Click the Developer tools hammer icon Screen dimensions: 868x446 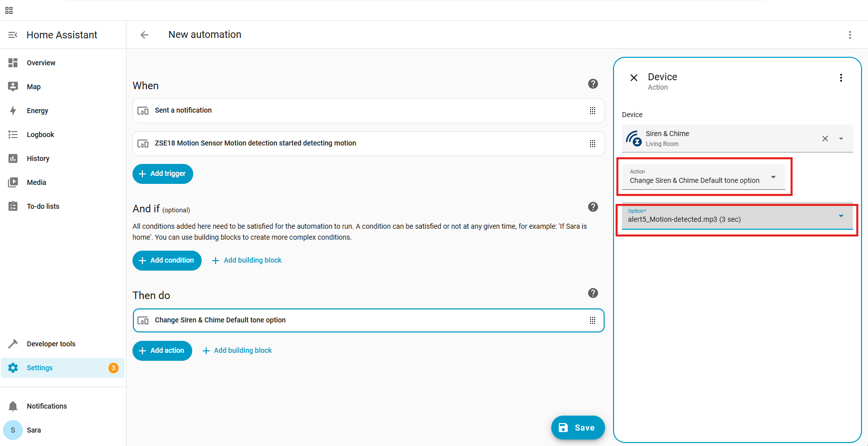[13, 344]
